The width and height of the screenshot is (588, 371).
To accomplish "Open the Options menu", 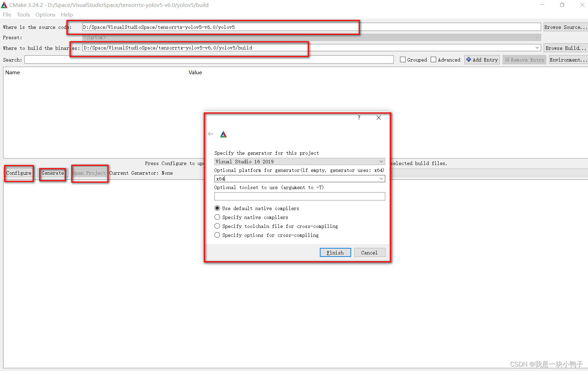I will (x=45, y=14).
